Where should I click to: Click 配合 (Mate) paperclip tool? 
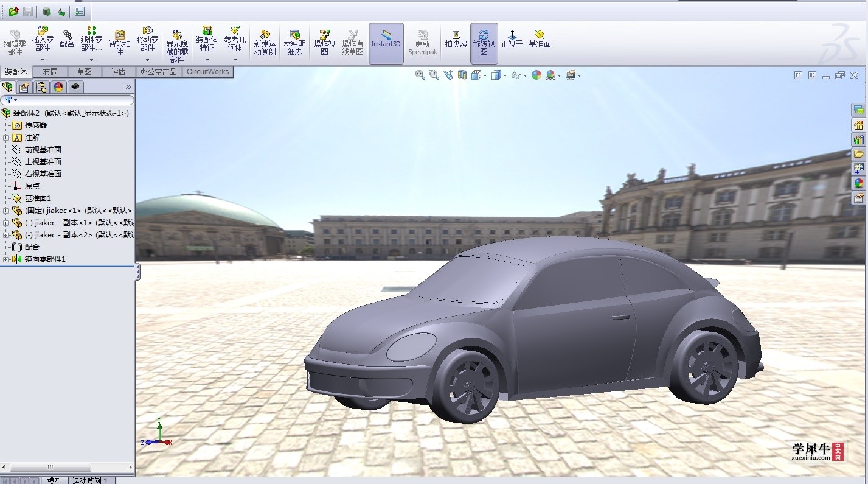coord(67,40)
